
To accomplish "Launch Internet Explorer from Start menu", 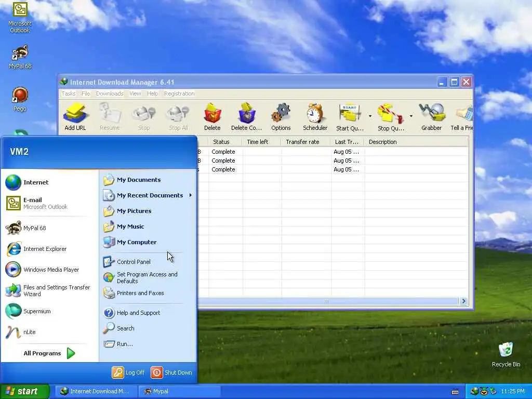I will click(49, 249).
